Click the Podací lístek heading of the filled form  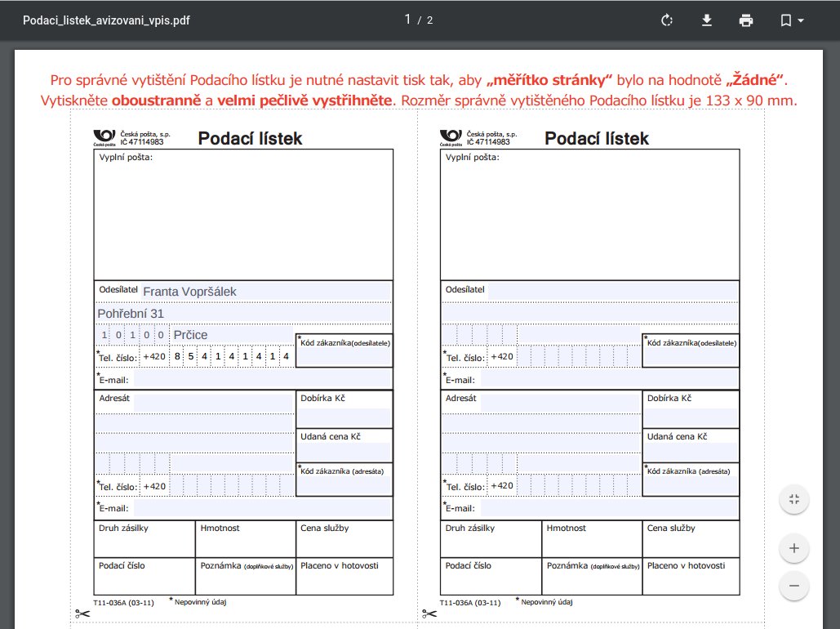[x=250, y=138]
